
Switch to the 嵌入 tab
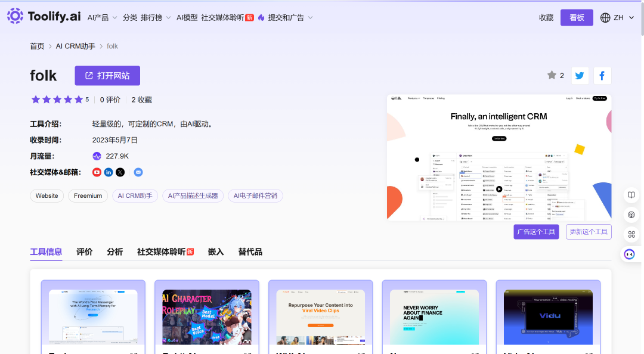point(216,251)
